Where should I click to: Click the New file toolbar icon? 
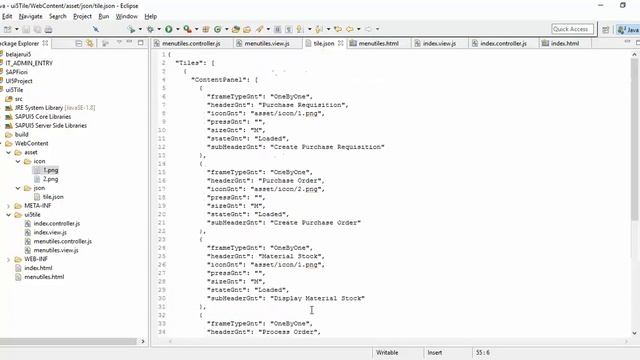point(8,29)
